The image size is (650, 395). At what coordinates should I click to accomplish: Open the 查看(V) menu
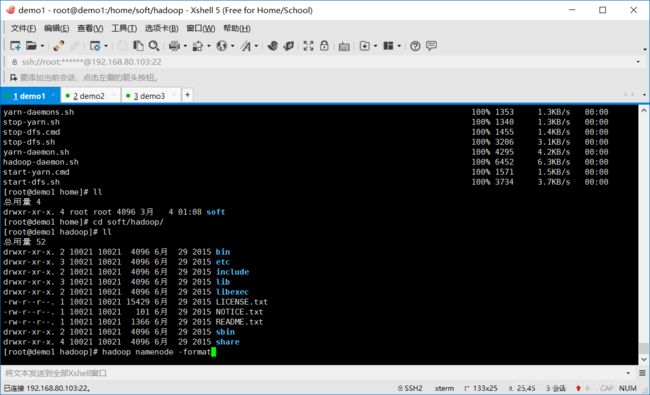[90, 28]
